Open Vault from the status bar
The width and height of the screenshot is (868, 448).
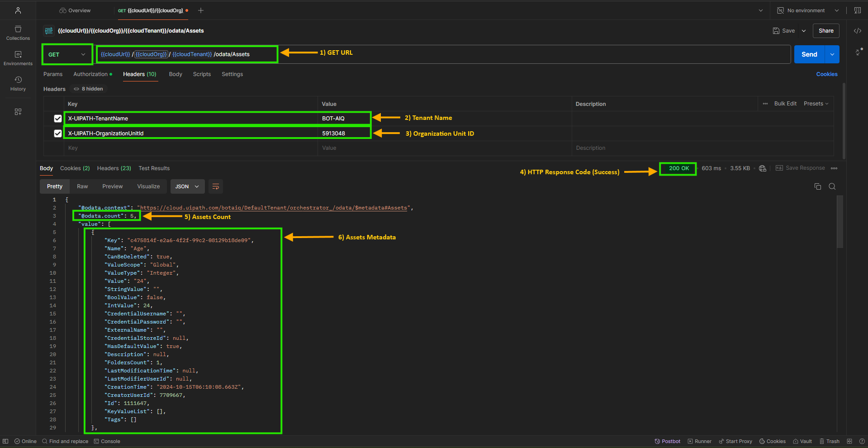(802, 441)
